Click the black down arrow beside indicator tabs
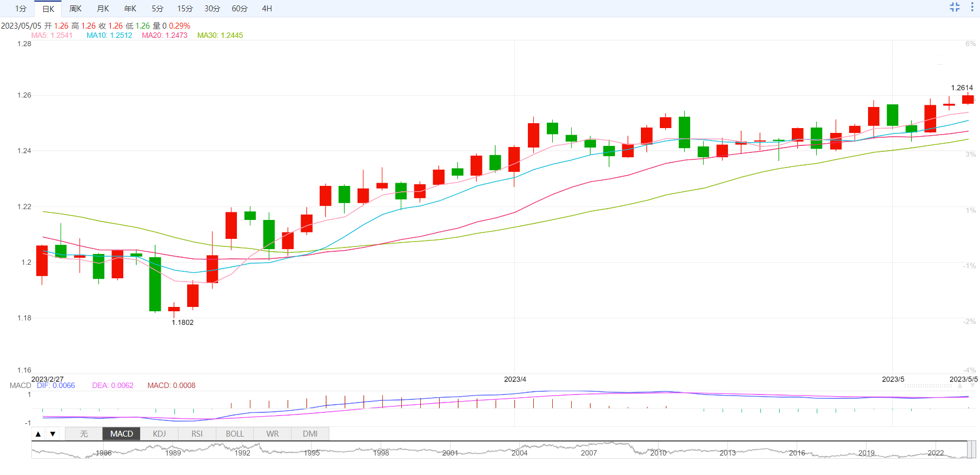Screen dimensions: 980x475 pyautogui.click(x=52, y=434)
